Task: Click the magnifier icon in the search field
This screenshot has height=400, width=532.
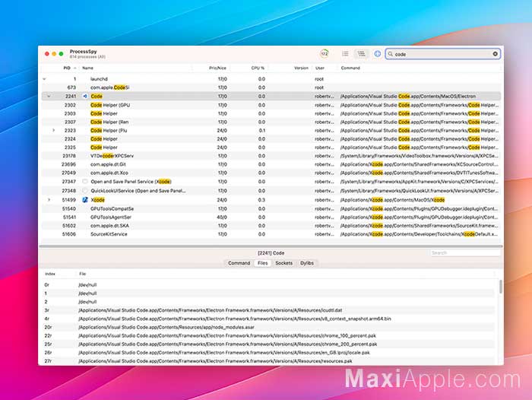Action: (391, 54)
